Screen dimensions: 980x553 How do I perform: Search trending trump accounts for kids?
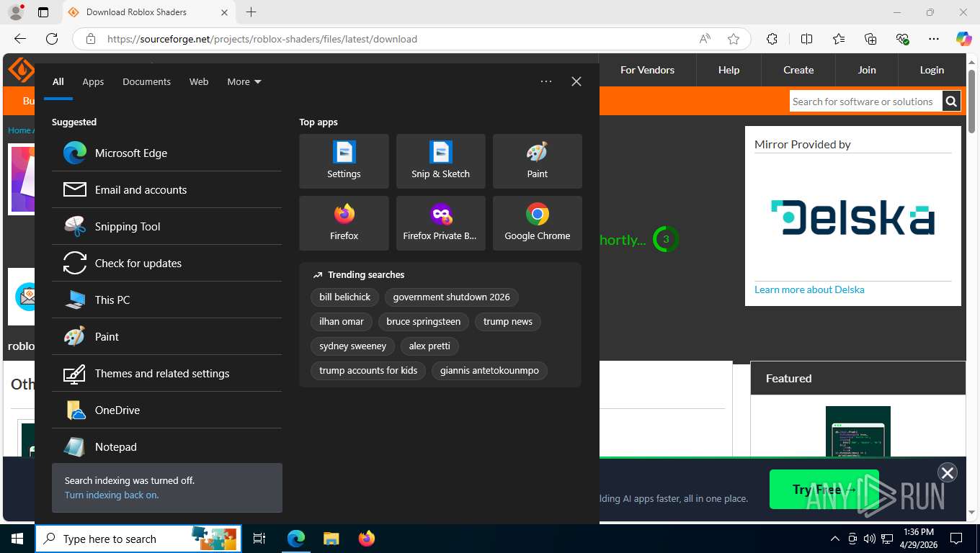coord(368,370)
